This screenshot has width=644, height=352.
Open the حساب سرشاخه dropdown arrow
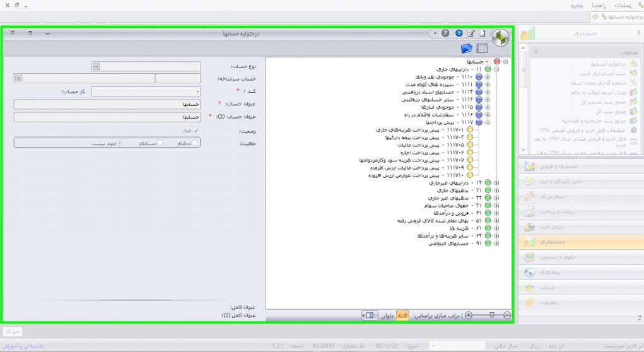click(18, 78)
